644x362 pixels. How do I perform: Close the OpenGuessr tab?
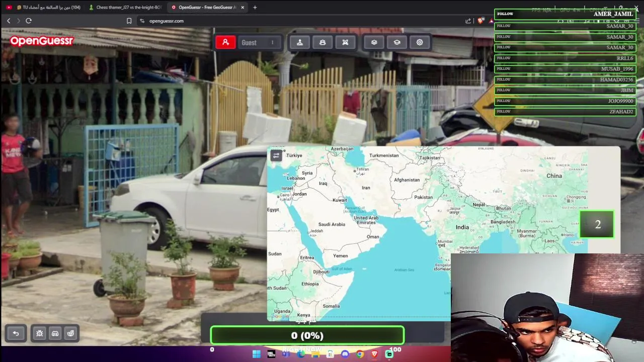pos(243,7)
